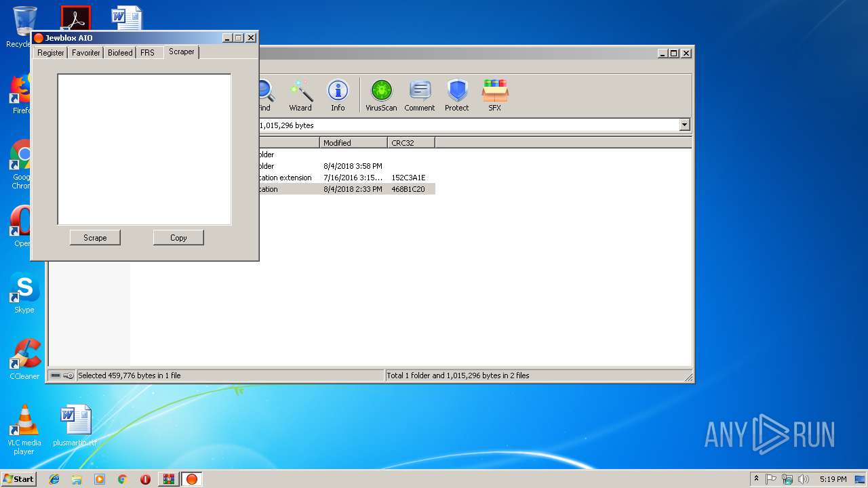Open the VLC media player desktop shortcut

[x=24, y=430]
